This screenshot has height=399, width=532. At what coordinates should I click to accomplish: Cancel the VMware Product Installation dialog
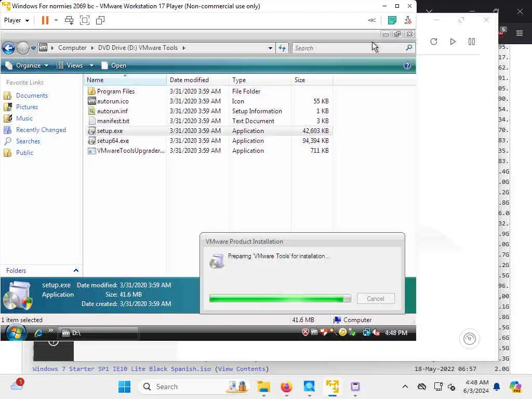tap(376, 299)
